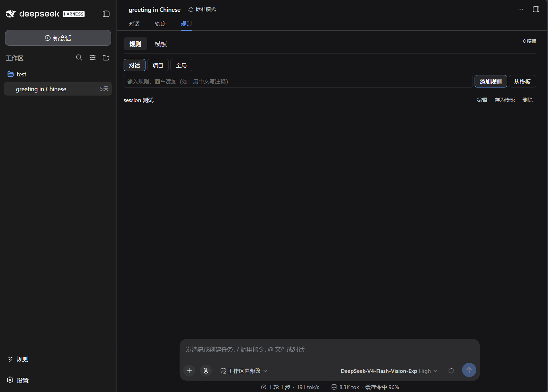548x392 pixels.
Task: Switch to the 模板 sub-tab
Action: tap(161, 44)
